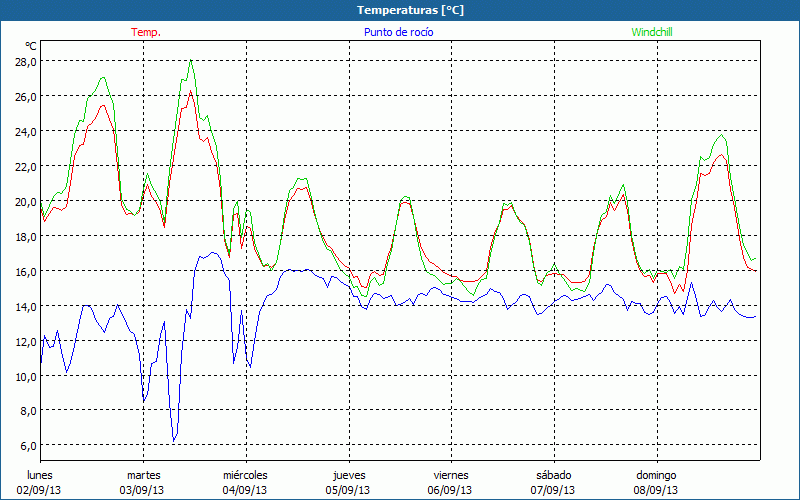Select the domingo 08/09/13 date label

[x=656, y=482]
